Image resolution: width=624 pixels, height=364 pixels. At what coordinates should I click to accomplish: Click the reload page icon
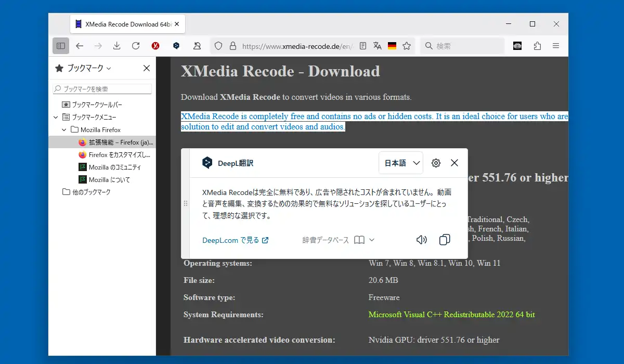(x=136, y=46)
